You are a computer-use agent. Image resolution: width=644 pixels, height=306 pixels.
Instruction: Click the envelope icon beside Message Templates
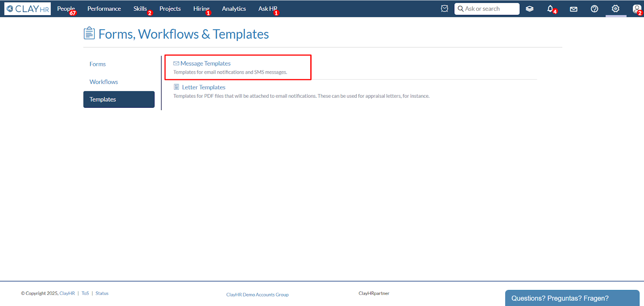click(x=176, y=64)
